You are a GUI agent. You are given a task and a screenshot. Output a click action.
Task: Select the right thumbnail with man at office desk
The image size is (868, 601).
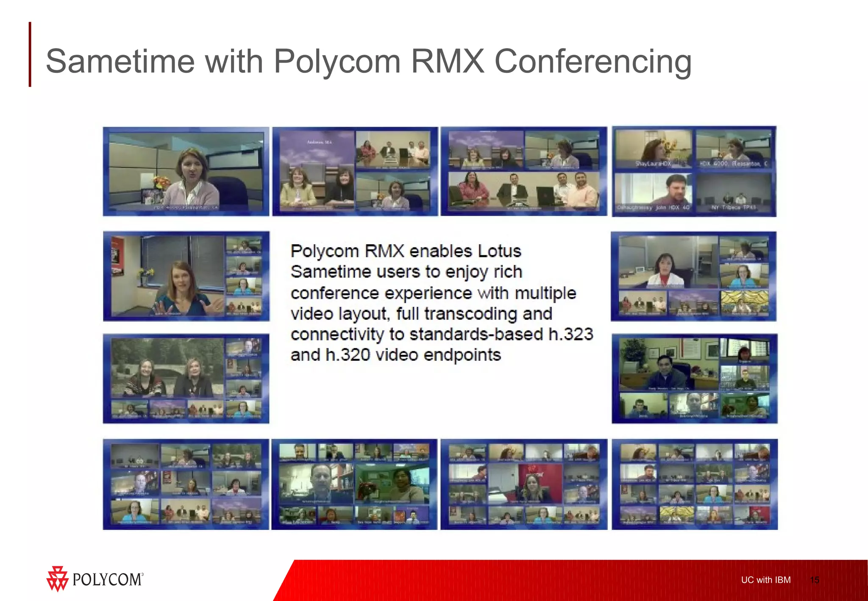point(694,378)
